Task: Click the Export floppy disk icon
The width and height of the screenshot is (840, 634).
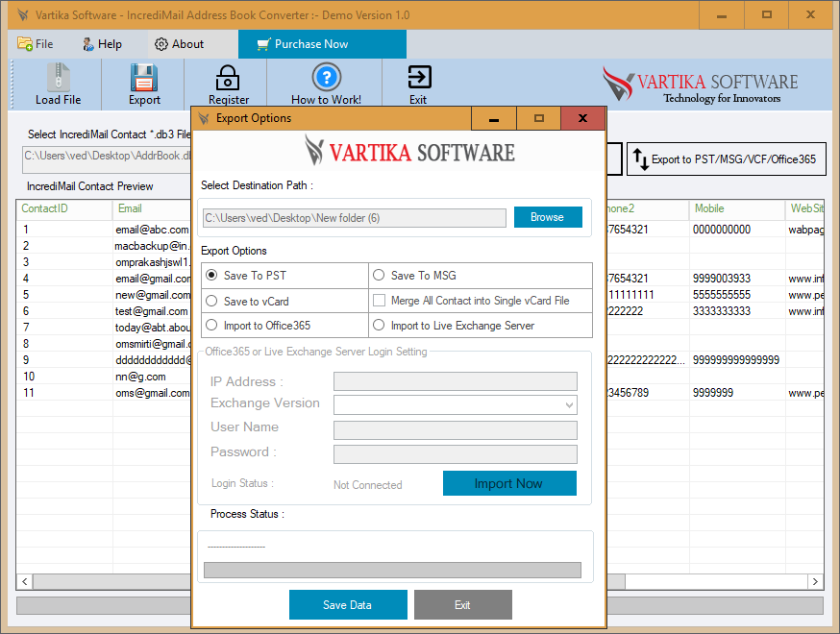Action: 144,78
